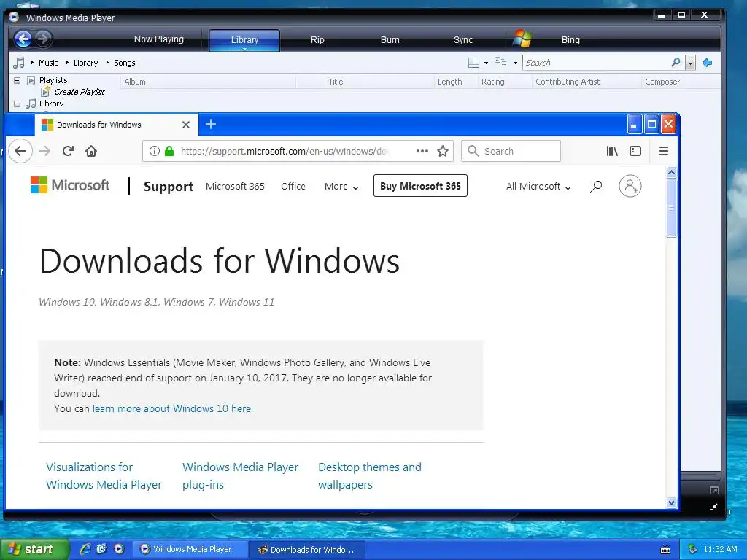Open the Firefox hamburger menu

pos(664,151)
